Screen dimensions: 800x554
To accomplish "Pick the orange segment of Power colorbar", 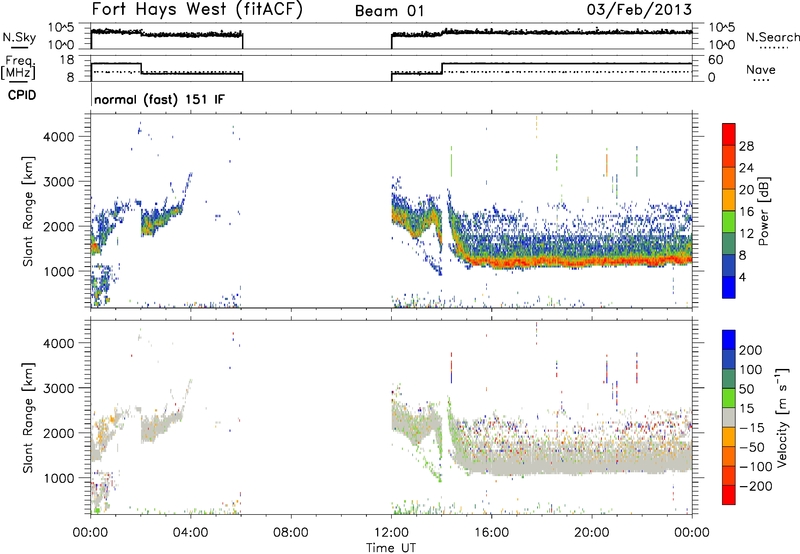I will [729, 178].
